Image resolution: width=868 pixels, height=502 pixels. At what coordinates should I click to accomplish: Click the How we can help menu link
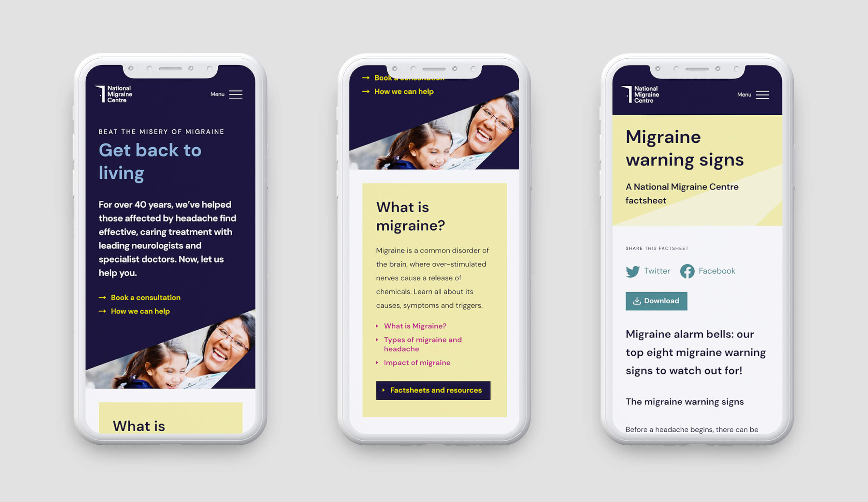tap(140, 311)
